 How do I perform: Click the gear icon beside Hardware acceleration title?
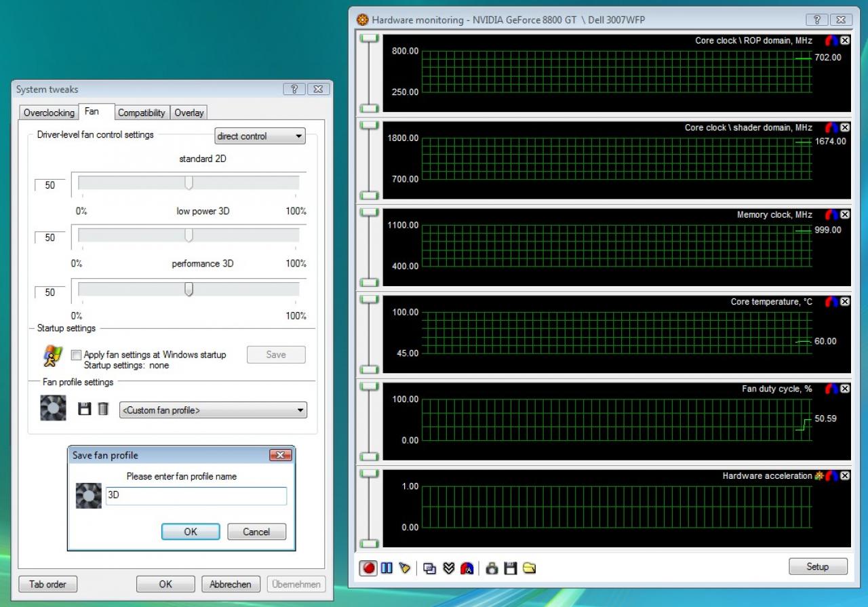pyautogui.click(x=818, y=476)
